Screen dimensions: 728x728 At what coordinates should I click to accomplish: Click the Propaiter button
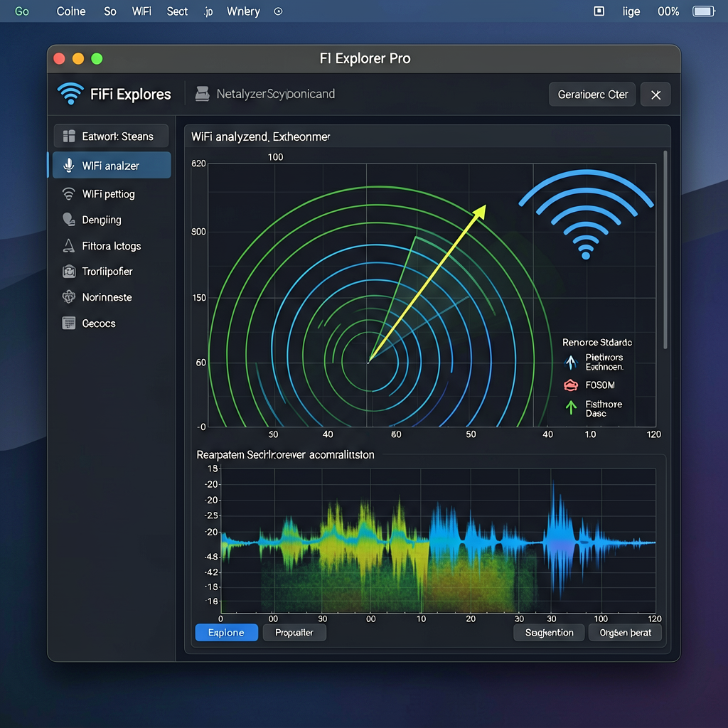click(x=294, y=632)
